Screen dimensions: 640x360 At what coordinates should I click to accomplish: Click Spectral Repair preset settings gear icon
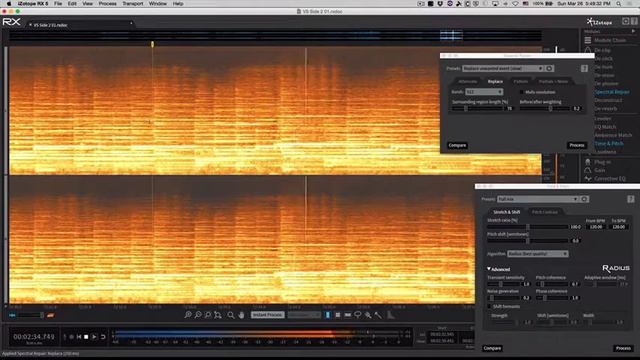(x=549, y=69)
